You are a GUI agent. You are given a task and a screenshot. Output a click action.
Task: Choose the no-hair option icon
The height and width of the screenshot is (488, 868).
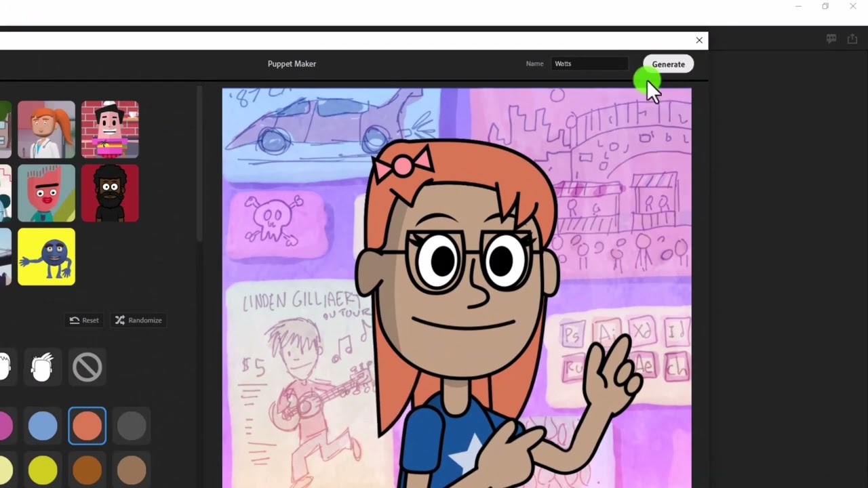point(87,367)
